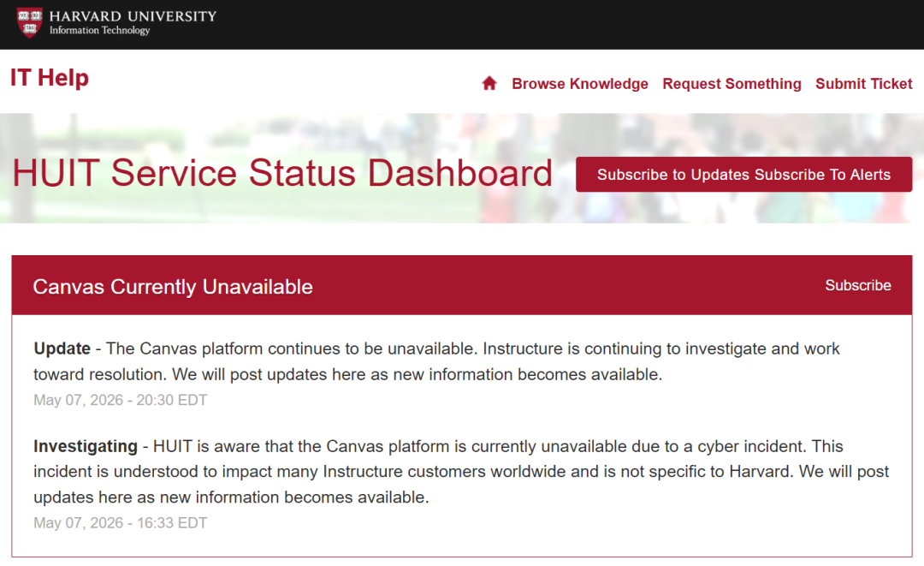Choose Submit Ticket in the navigation

click(x=864, y=84)
